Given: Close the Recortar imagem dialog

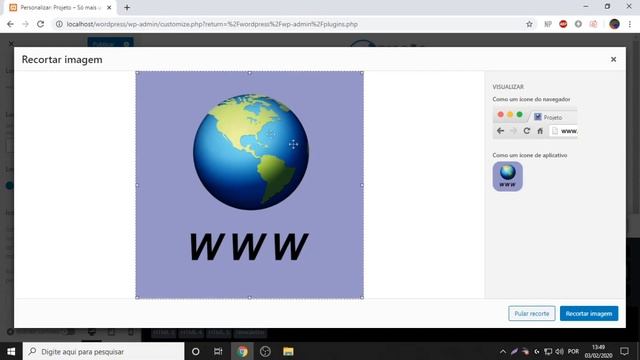Looking at the screenshot, I should 613,60.
